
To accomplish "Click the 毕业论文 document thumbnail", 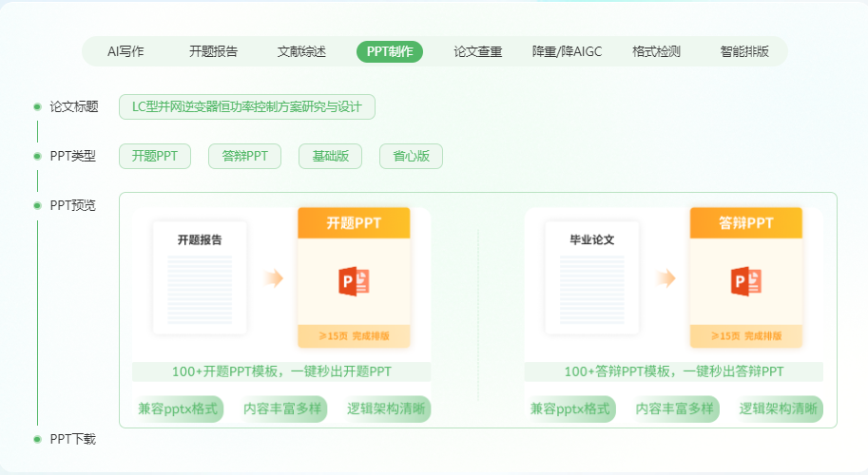I will 591,277.
